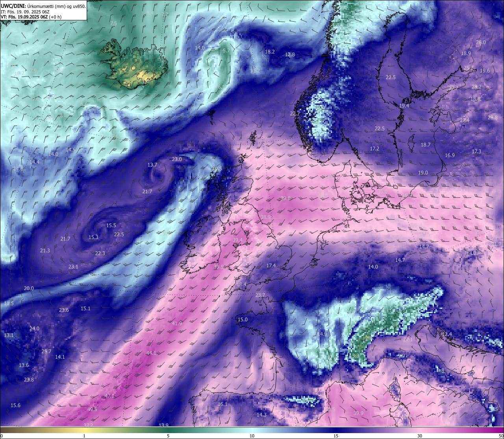
Task: Click the 13.7 value on the map
Action: (x=152, y=165)
